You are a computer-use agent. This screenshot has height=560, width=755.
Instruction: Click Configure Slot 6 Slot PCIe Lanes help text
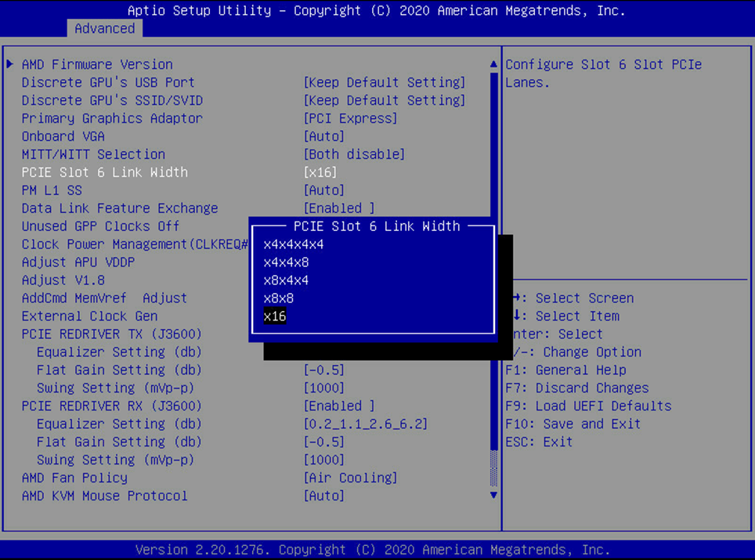click(603, 73)
